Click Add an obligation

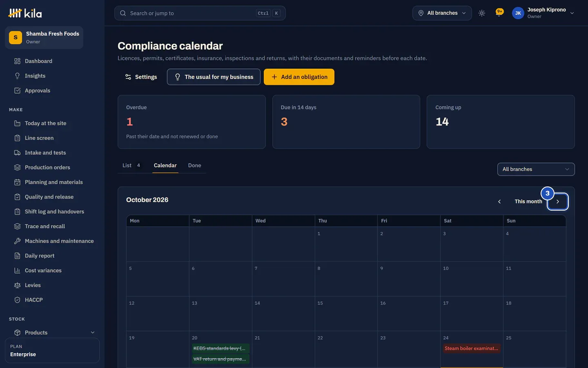pyautogui.click(x=299, y=77)
